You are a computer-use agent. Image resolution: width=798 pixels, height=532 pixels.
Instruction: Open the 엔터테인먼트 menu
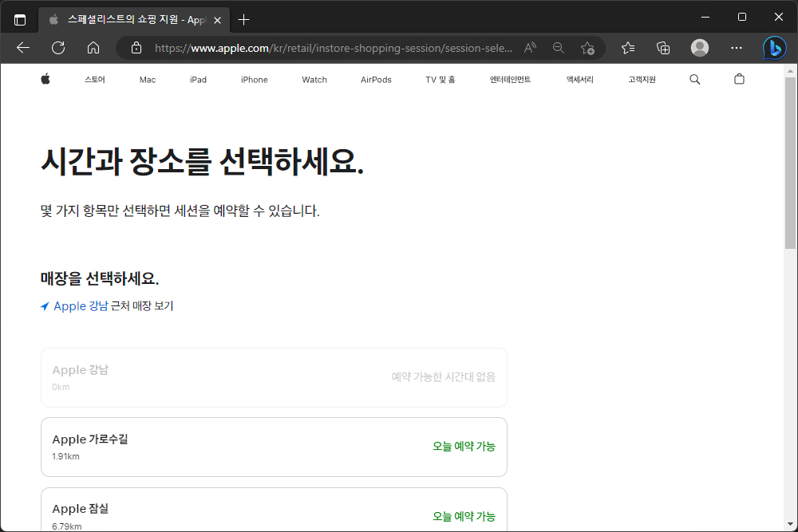[x=510, y=79]
